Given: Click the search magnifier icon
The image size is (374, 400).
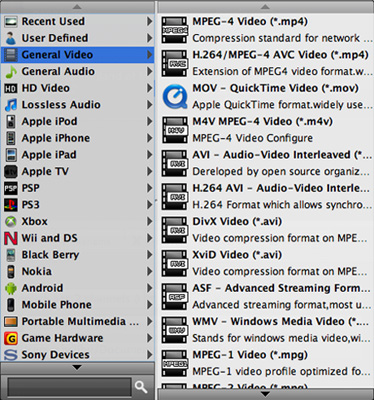Looking at the screenshot, I should point(141,387).
